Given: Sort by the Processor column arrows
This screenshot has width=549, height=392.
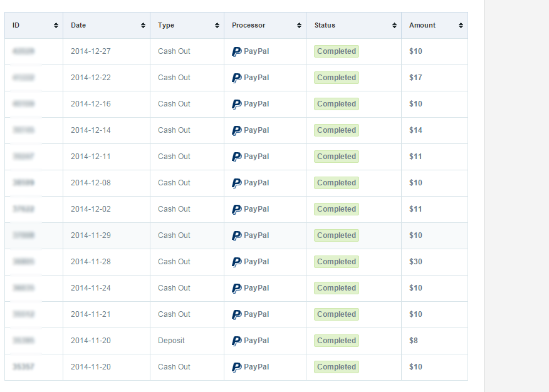Looking at the screenshot, I should [299, 26].
